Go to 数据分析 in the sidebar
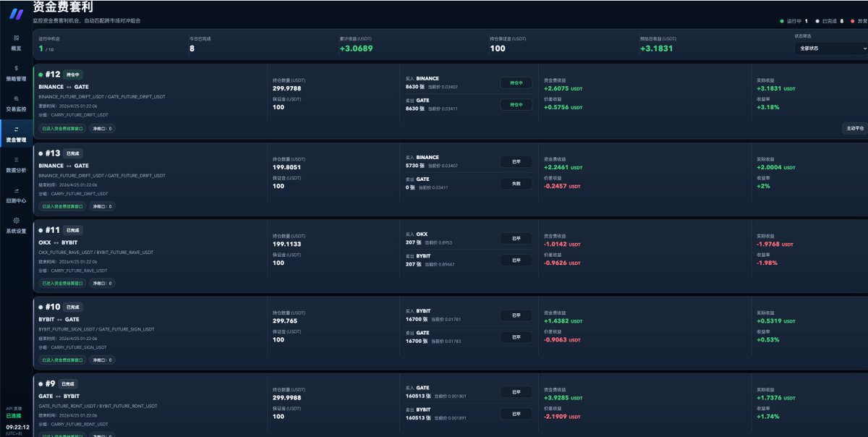The height and width of the screenshot is (437, 868). [x=16, y=164]
